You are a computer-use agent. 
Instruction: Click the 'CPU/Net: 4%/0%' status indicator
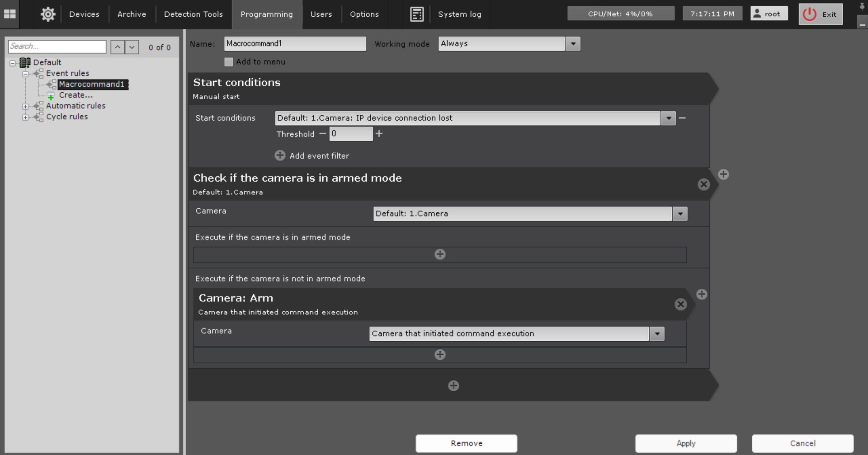(x=621, y=14)
